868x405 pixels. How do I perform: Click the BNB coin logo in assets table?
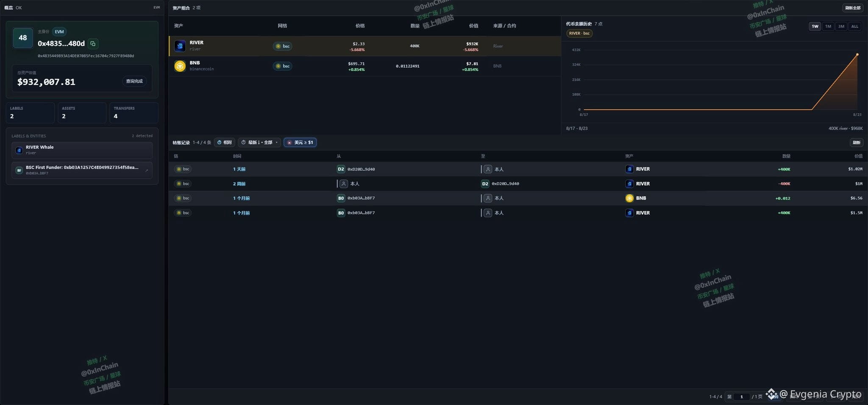coord(180,66)
